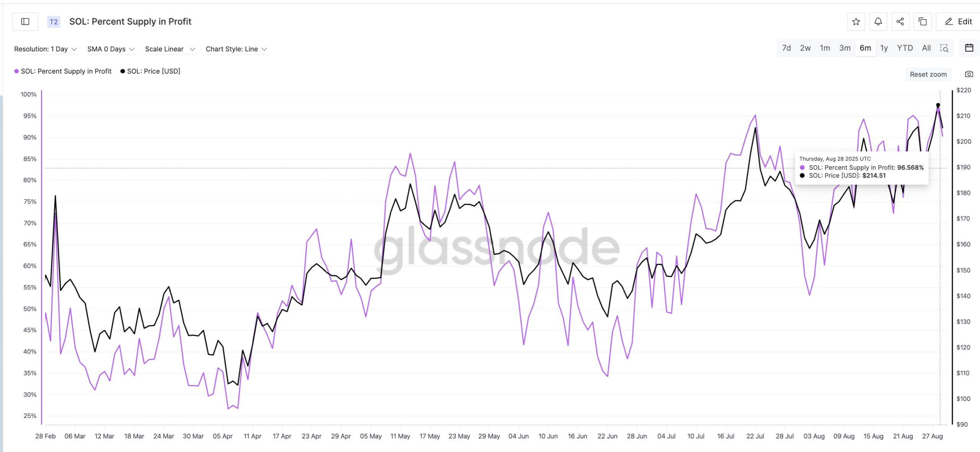980x452 pixels.
Task: Copy the chart to clipboard
Action: pyautogui.click(x=923, y=21)
